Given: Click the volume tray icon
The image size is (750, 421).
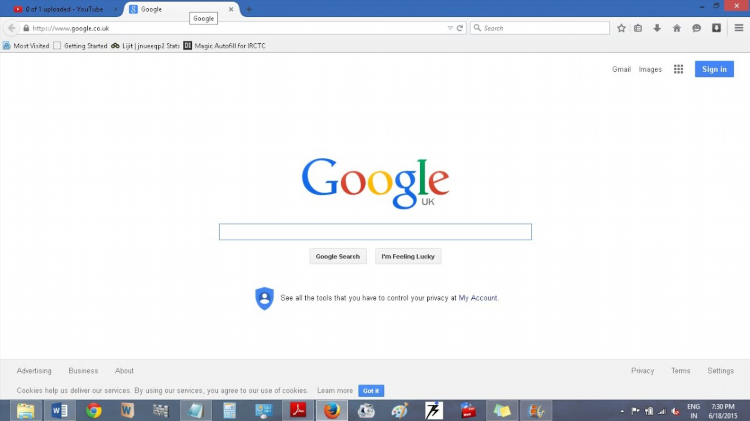Looking at the screenshot, I should [x=675, y=411].
